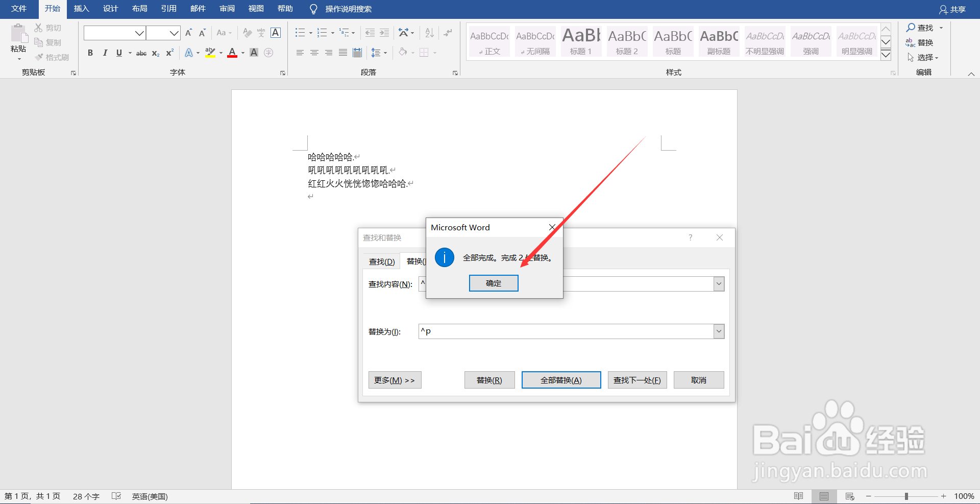The image size is (980, 504).
Task: Open the phonetic guide icon
Action: [x=261, y=33]
